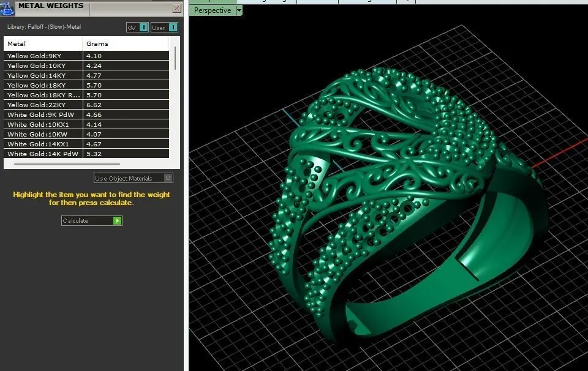Viewport: 588px width, 371px height.
Task: Click the metal list vertical scrollbar
Action: tap(175, 58)
